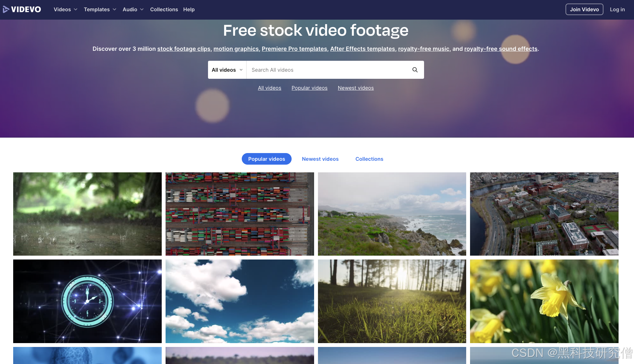634x364 pixels.
Task: Expand the Videos menu dropdown
Action: tap(66, 10)
